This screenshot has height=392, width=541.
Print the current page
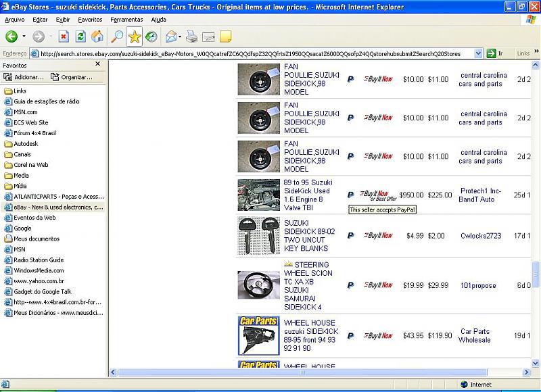coord(191,36)
